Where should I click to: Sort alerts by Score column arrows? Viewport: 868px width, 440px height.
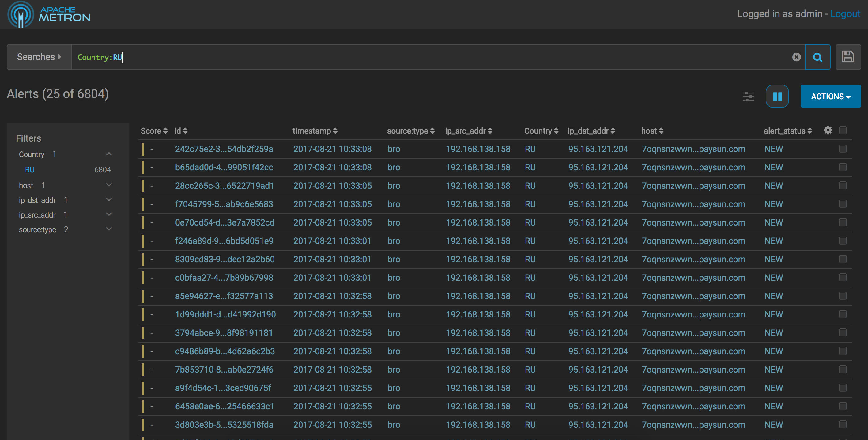pyautogui.click(x=165, y=131)
